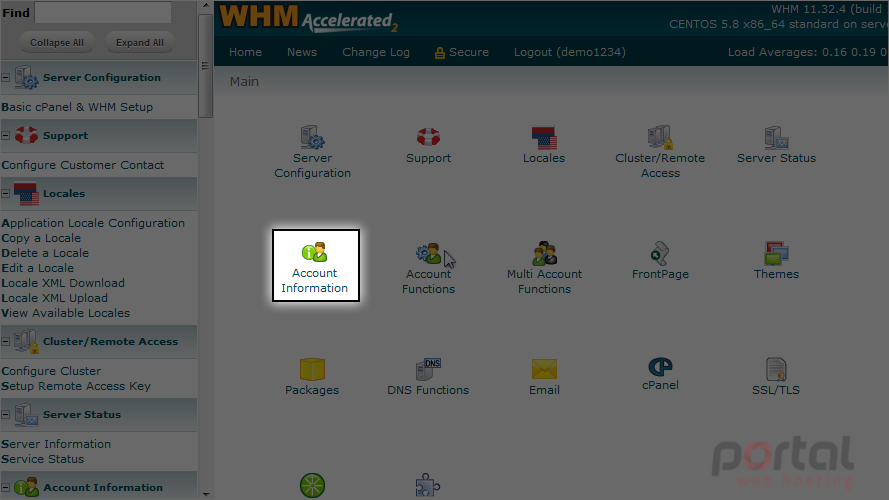The width and height of the screenshot is (889, 500).
Task: Click the Server Status sidebar icon
Action: tap(26, 414)
